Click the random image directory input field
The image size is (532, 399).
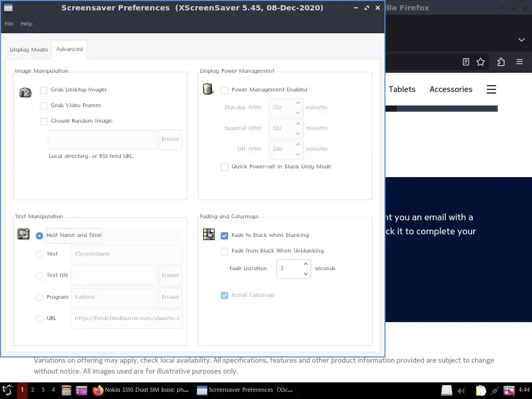tap(102, 139)
